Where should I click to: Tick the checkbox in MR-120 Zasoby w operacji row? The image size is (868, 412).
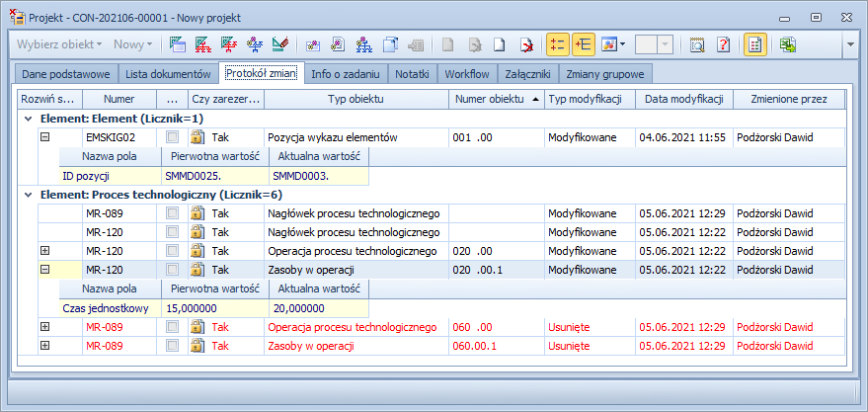[173, 270]
